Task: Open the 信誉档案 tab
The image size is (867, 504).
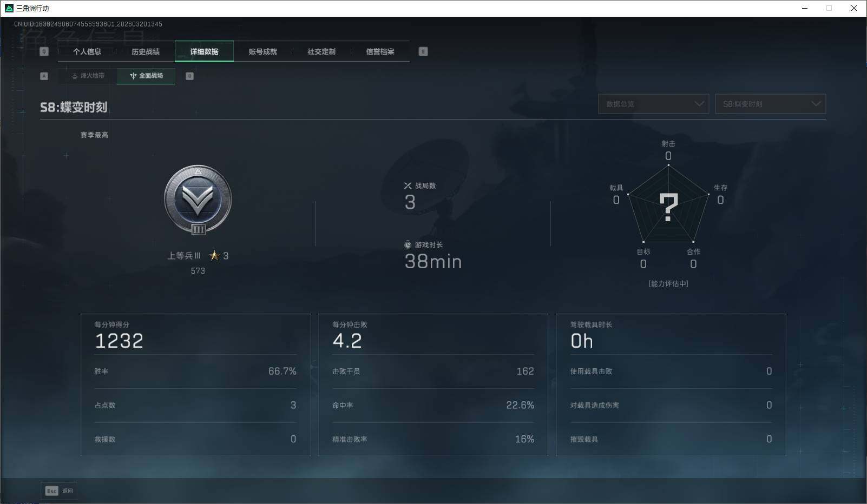Action: [380, 51]
